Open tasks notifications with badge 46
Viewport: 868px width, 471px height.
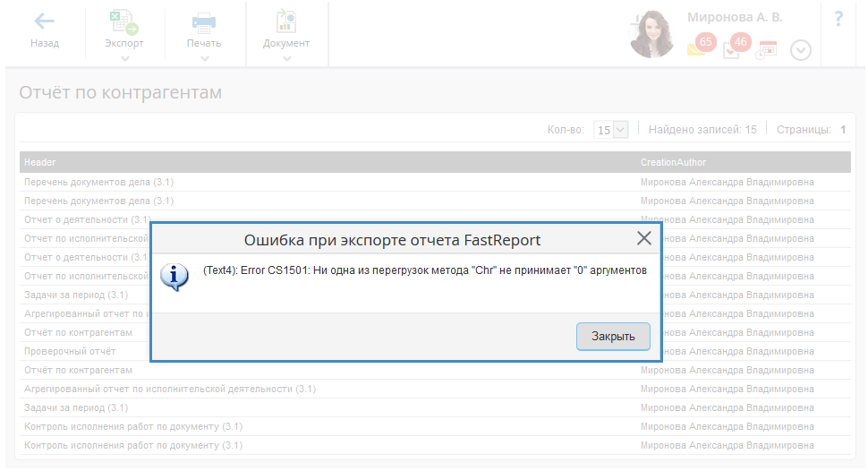click(736, 45)
